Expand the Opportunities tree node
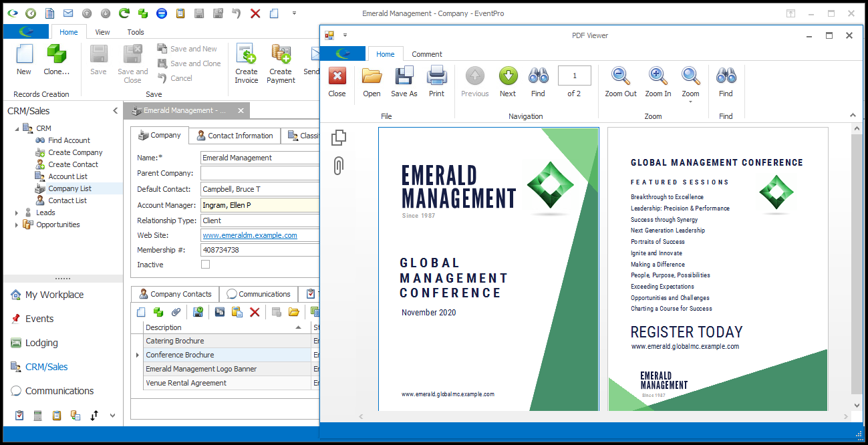Viewport: 868px width, 445px height. pyautogui.click(x=17, y=225)
